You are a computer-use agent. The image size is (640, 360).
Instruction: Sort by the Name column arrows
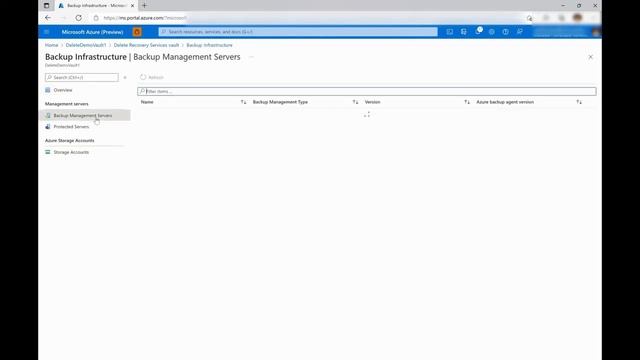[243, 102]
